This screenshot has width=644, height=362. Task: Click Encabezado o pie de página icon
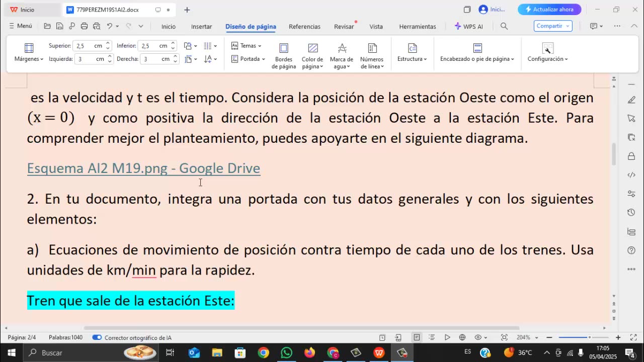tap(477, 48)
